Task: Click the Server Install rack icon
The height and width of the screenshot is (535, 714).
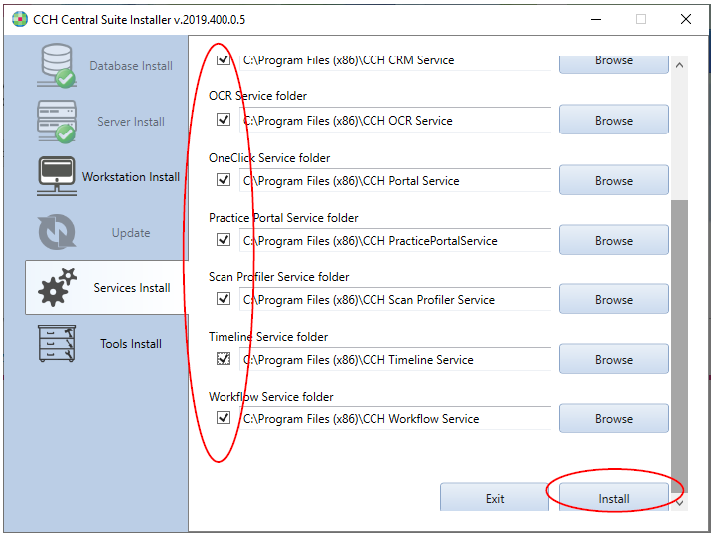Action: [57, 121]
